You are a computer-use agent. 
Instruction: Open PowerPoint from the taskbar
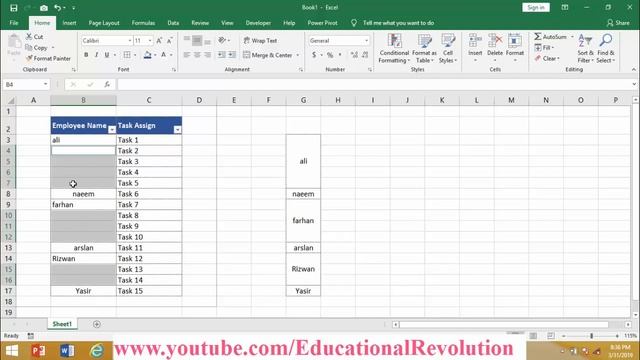(x=38, y=351)
